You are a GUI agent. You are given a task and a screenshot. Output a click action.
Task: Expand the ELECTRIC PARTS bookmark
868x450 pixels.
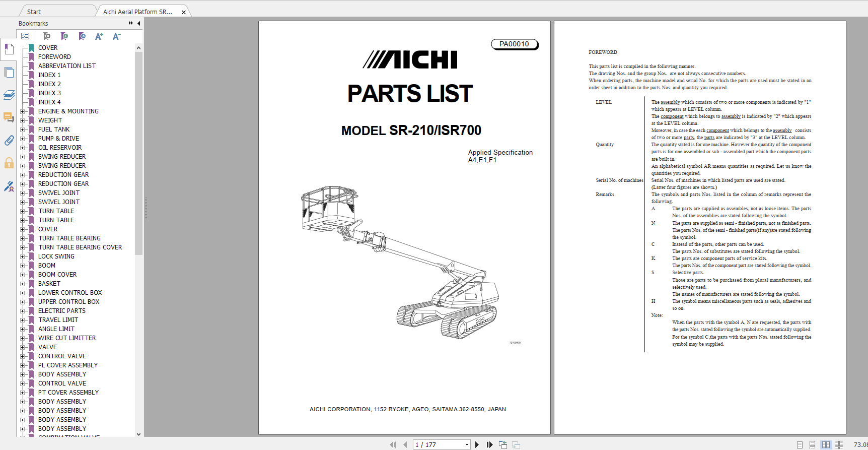(x=22, y=311)
